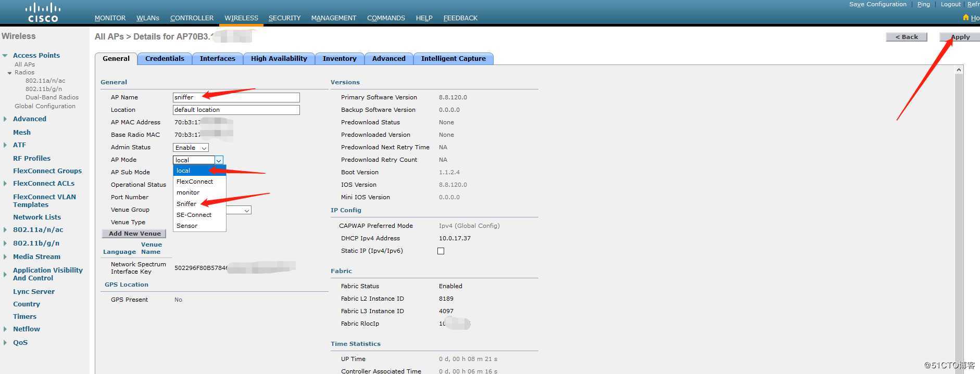The height and width of the screenshot is (374, 980).
Task: Open Network Lists in sidebar
Action: [x=37, y=217]
